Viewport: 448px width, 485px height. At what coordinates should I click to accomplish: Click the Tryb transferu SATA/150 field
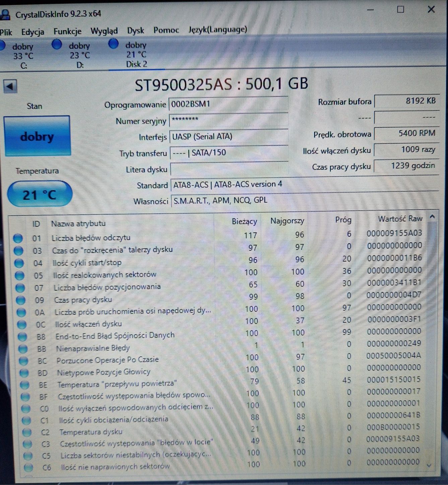pyautogui.click(x=229, y=153)
